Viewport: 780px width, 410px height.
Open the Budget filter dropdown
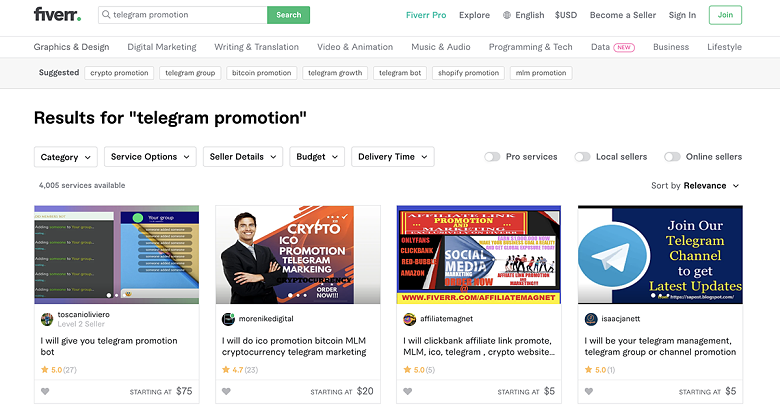coord(317,157)
